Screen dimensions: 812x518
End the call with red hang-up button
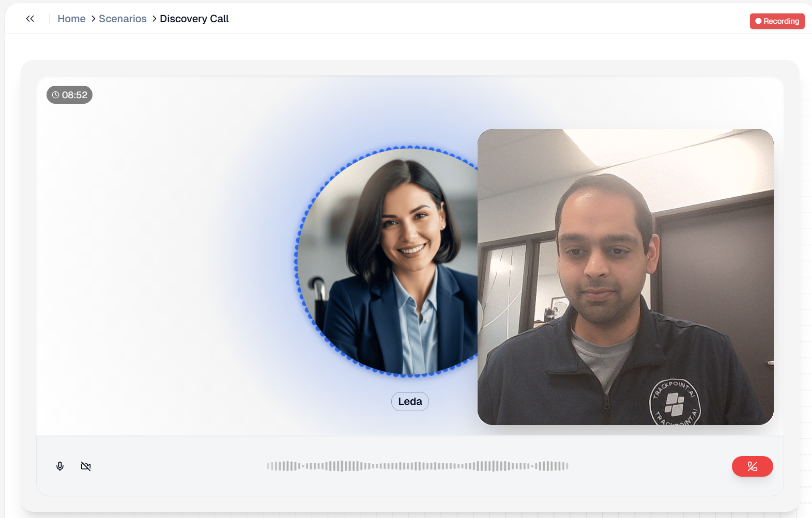(x=752, y=466)
